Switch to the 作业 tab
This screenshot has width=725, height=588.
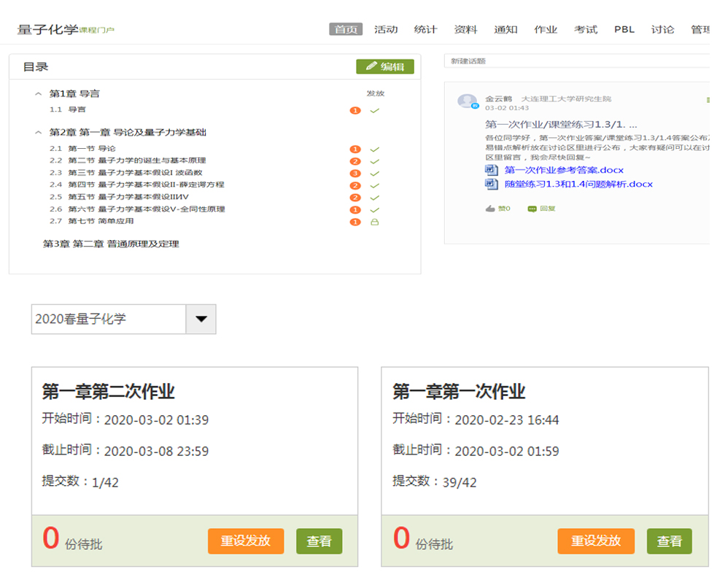(546, 30)
